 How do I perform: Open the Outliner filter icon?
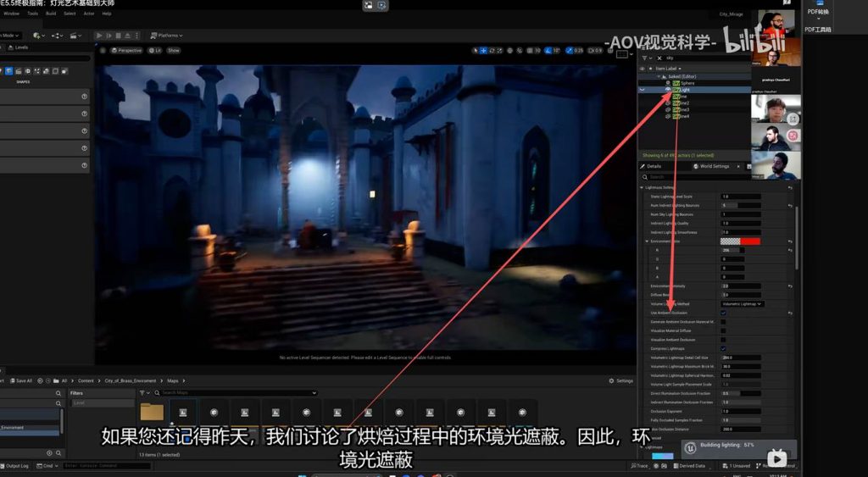pyautogui.click(x=645, y=58)
